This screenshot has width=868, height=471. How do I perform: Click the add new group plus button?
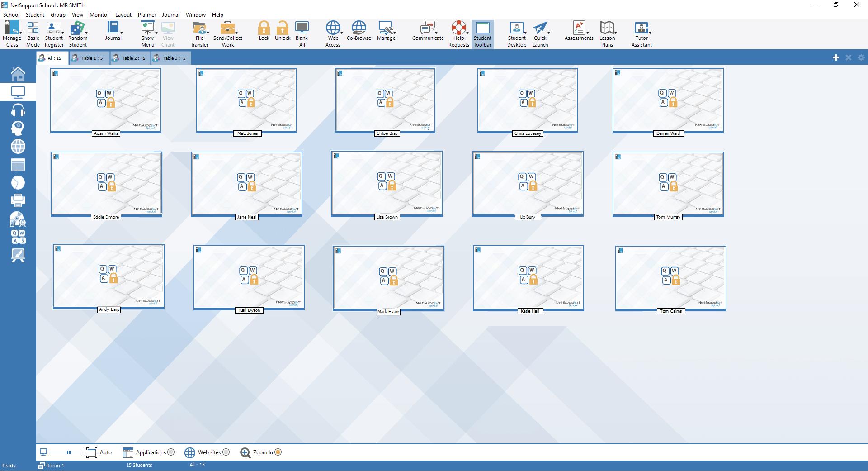click(835, 57)
